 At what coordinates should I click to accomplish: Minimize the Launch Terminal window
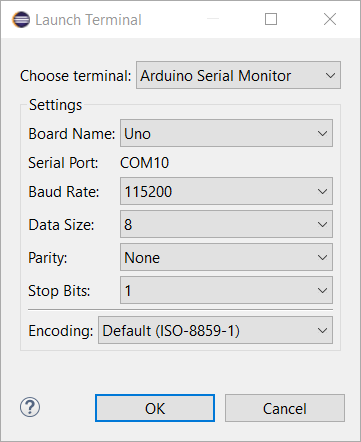click(213, 19)
